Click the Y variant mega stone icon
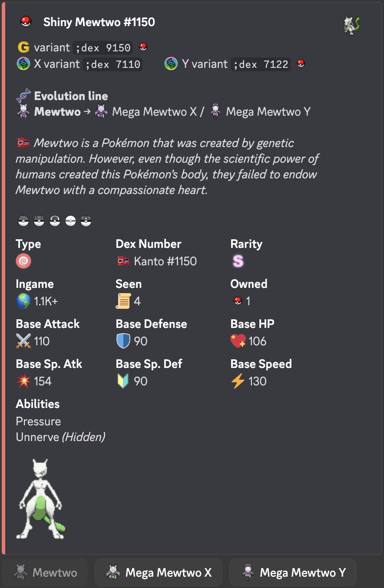 click(x=171, y=64)
